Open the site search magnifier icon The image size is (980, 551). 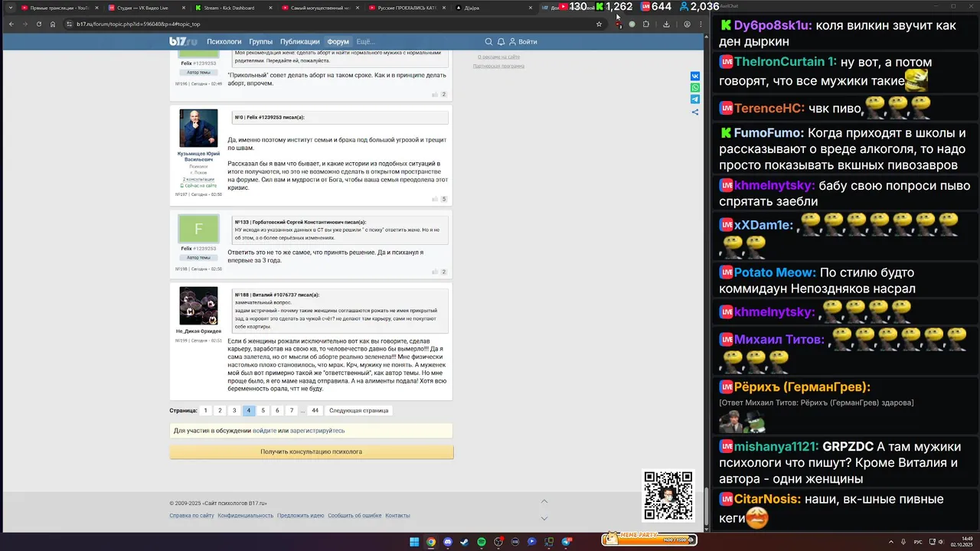488,41
